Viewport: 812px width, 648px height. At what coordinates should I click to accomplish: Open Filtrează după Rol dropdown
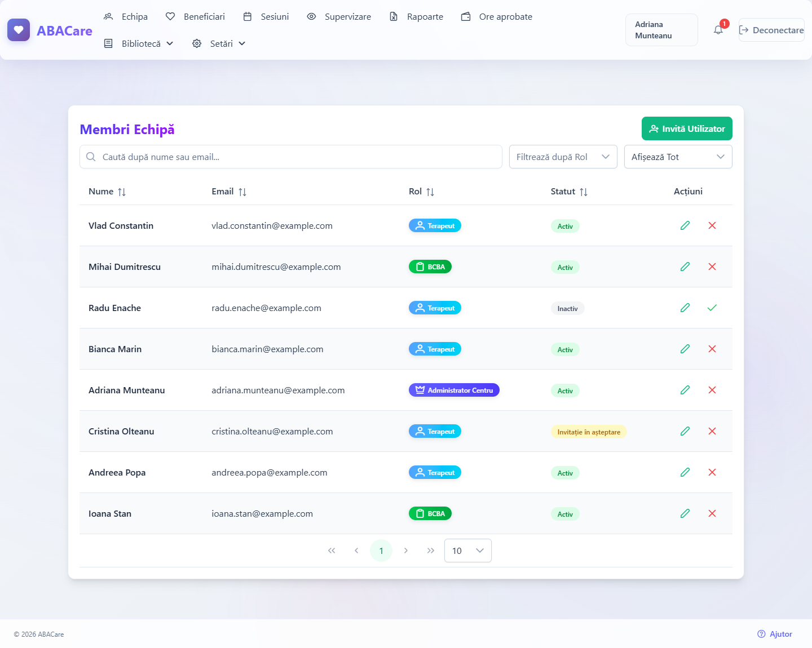pyautogui.click(x=563, y=157)
